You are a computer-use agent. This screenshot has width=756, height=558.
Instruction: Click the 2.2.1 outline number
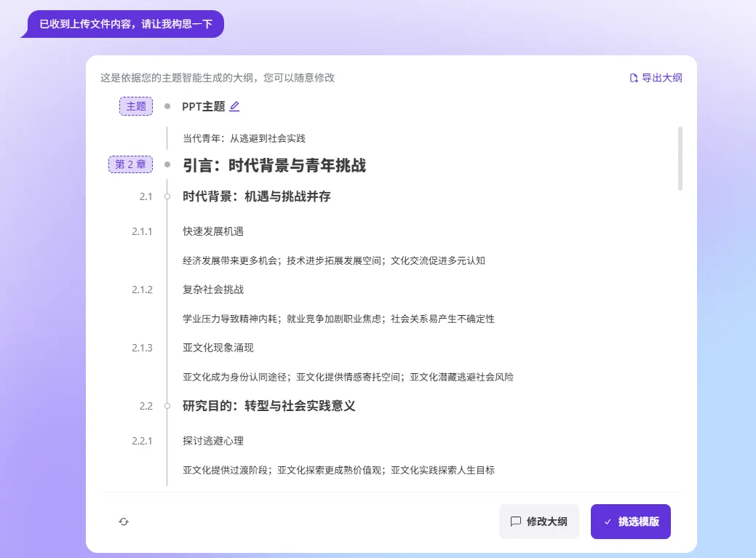[x=142, y=441]
